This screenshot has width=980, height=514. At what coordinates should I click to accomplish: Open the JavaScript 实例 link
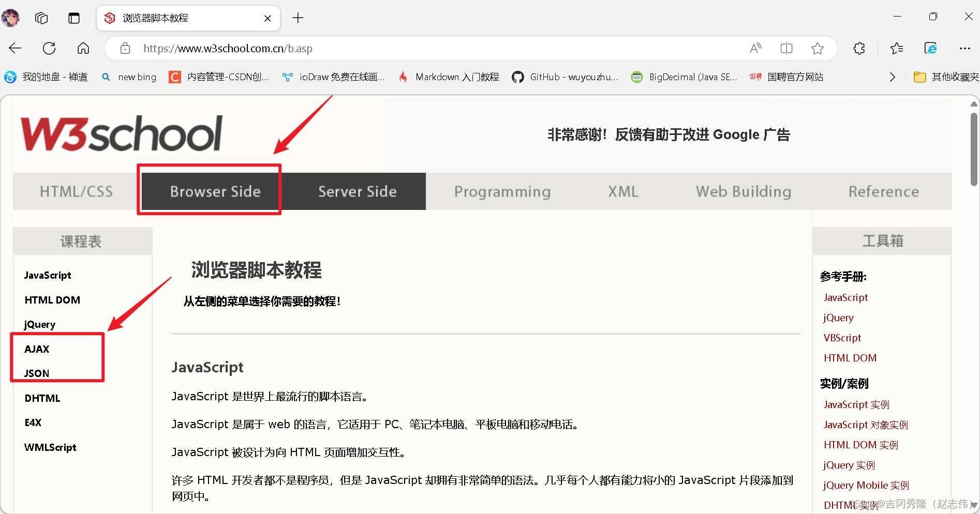click(856, 404)
